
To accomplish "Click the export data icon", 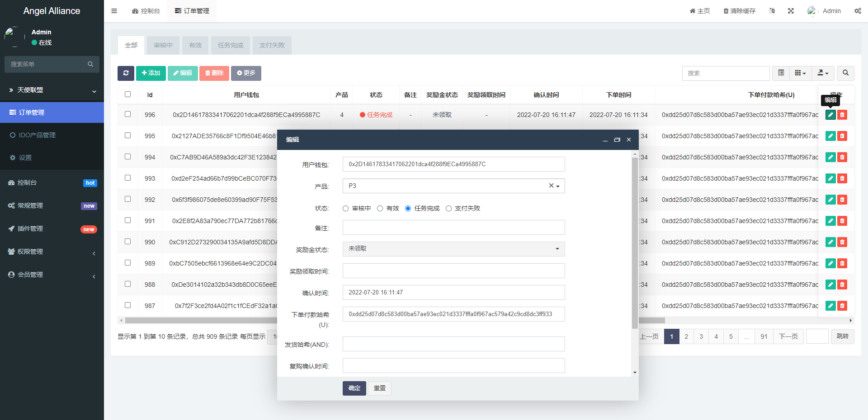I will (x=823, y=73).
